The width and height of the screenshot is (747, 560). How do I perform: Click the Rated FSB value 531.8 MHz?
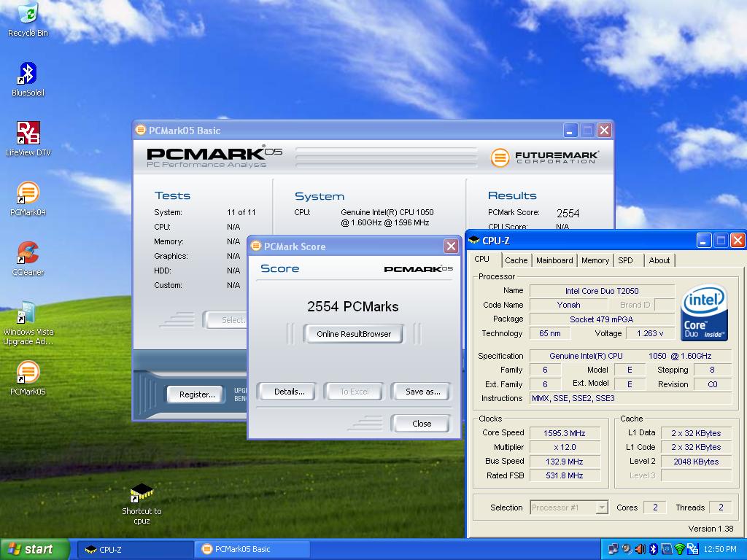[x=565, y=475]
